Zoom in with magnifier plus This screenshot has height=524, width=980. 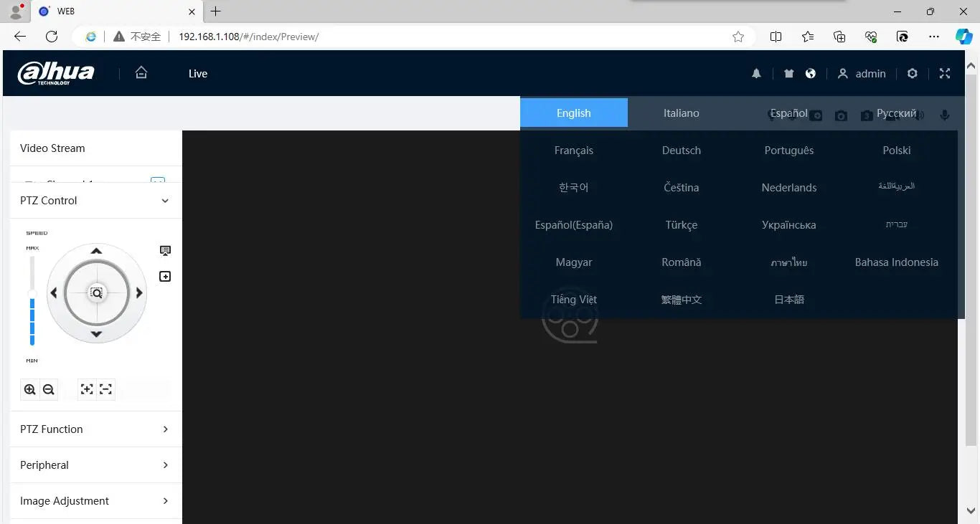[x=29, y=389]
